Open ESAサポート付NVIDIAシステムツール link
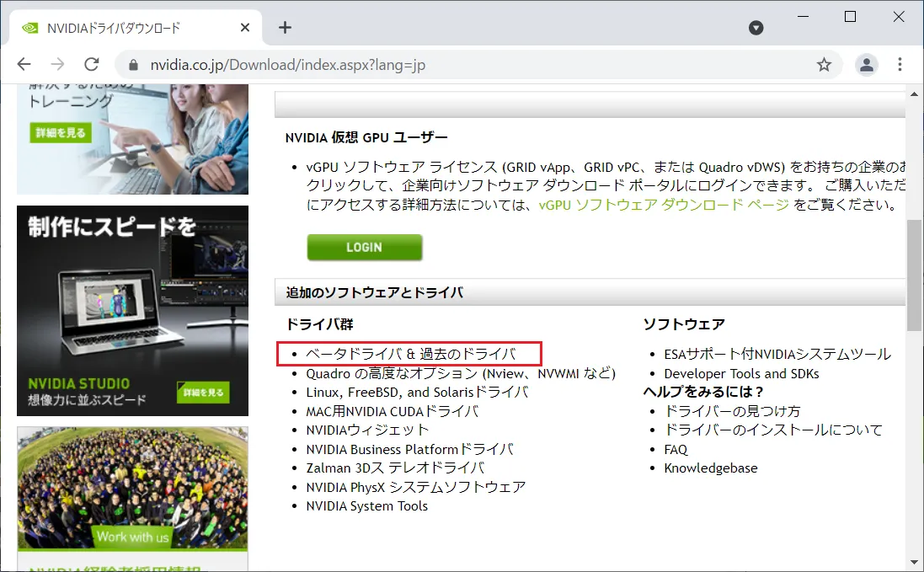924x572 pixels. (777, 354)
